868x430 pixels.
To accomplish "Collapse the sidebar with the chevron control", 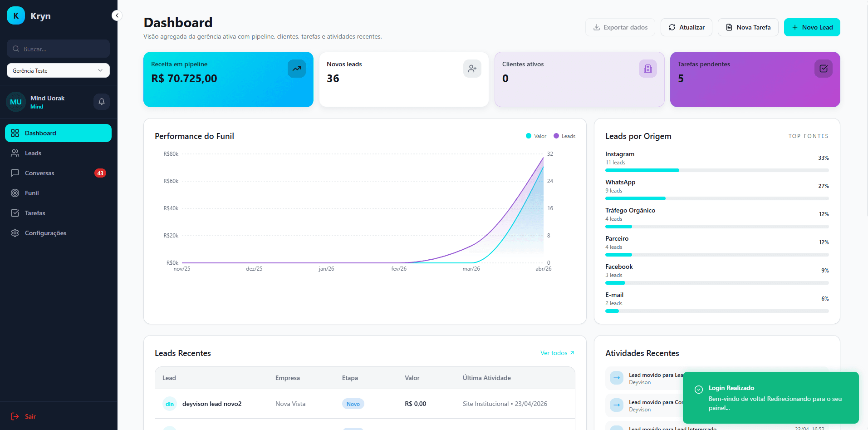I will pyautogui.click(x=117, y=15).
